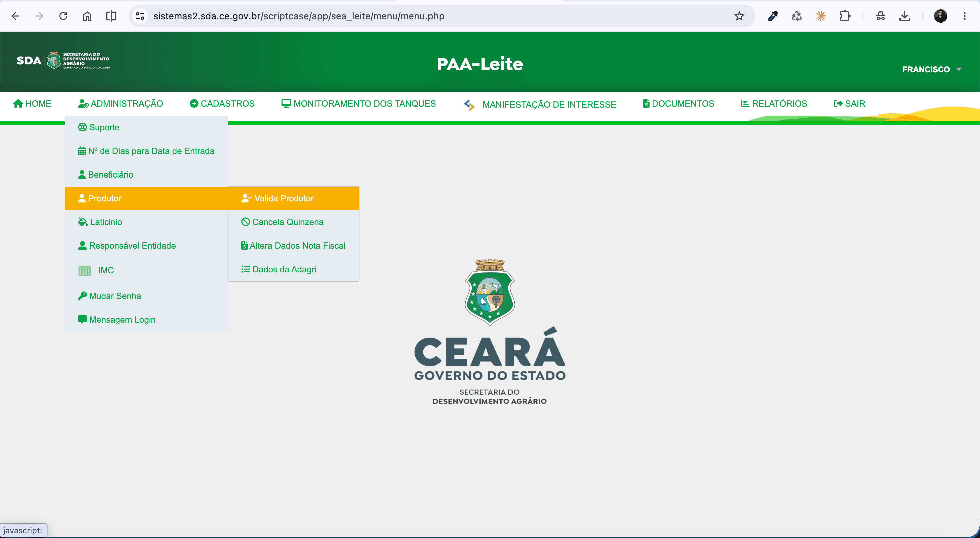Click the SDA Secretaria logo
The image size is (980, 538).
[63, 60]
